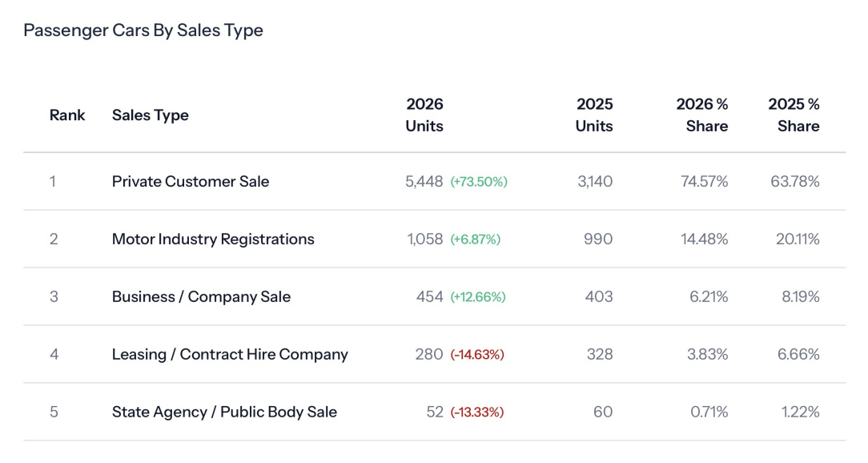
Task: Click the Rank column header
Action: tap(67, 115)
